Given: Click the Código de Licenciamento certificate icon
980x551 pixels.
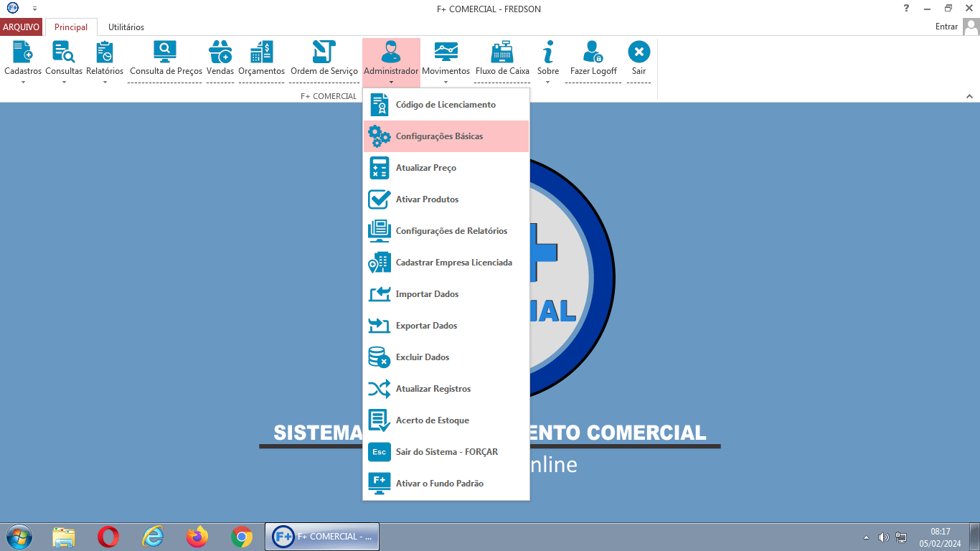Looking at the screenshot, I should click(x=380, y=105).
